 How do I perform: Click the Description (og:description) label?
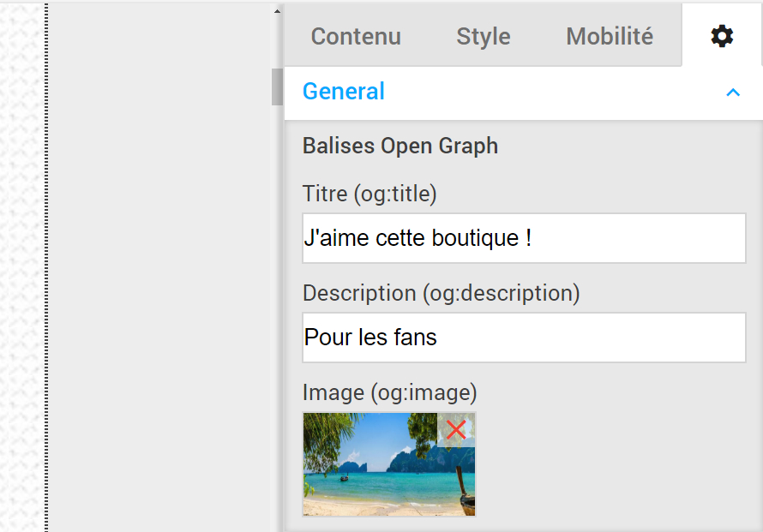pos(442,293)
